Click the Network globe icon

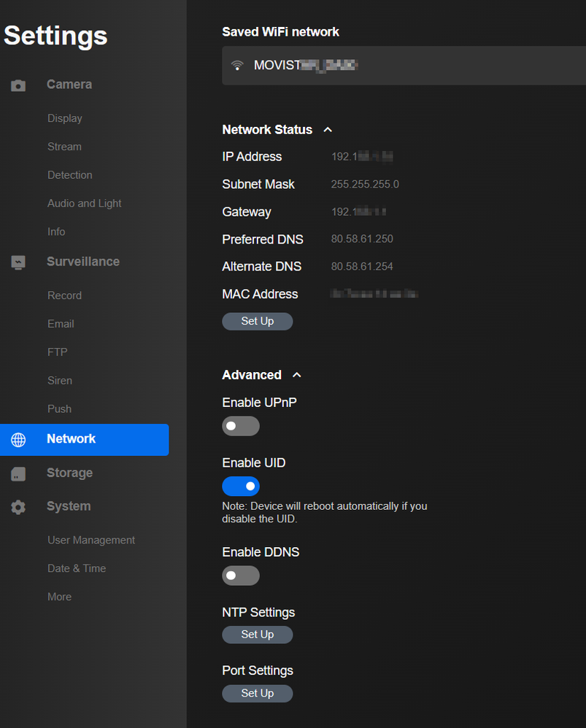tap(18, 439)
